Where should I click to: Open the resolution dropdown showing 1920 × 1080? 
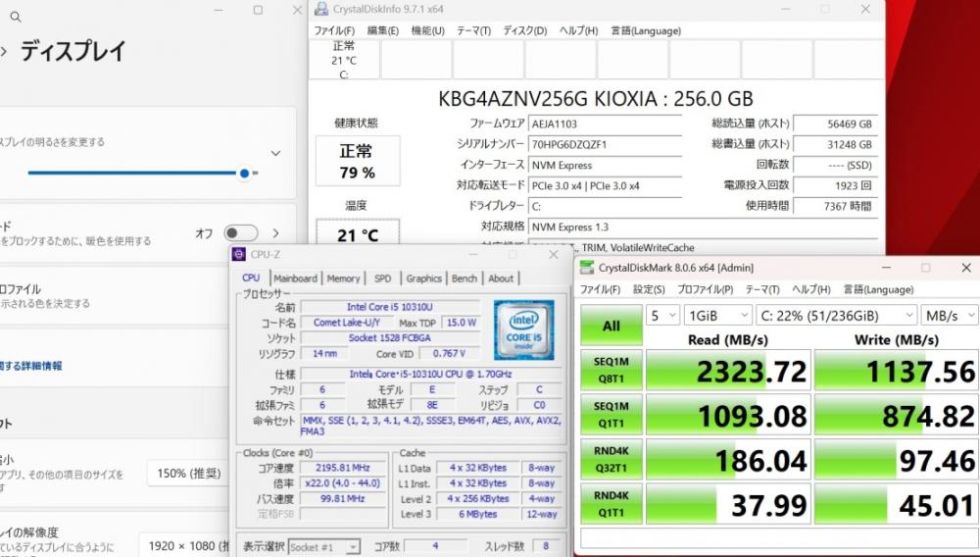coord(185,546)
